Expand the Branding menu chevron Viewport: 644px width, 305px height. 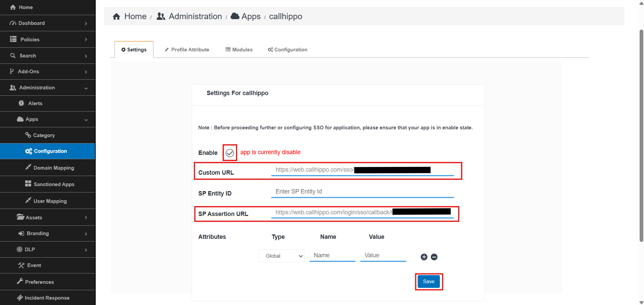[x=86, y=234]
